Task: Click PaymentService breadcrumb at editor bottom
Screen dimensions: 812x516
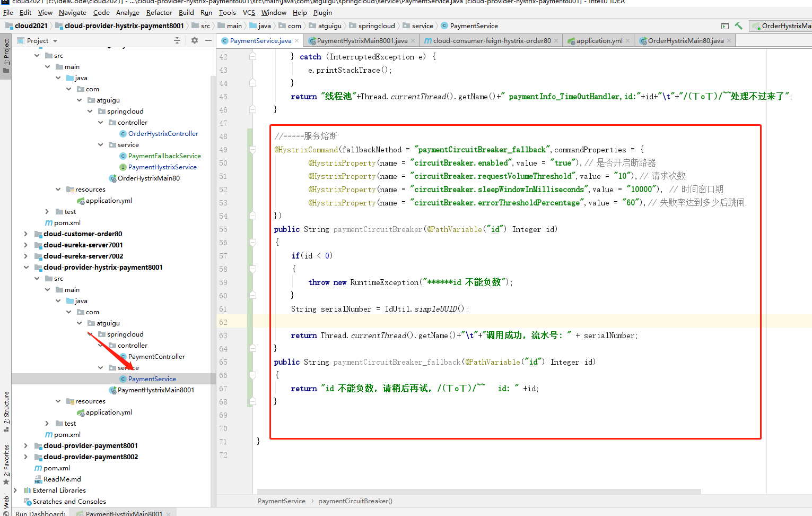Action: pos(282,501)
